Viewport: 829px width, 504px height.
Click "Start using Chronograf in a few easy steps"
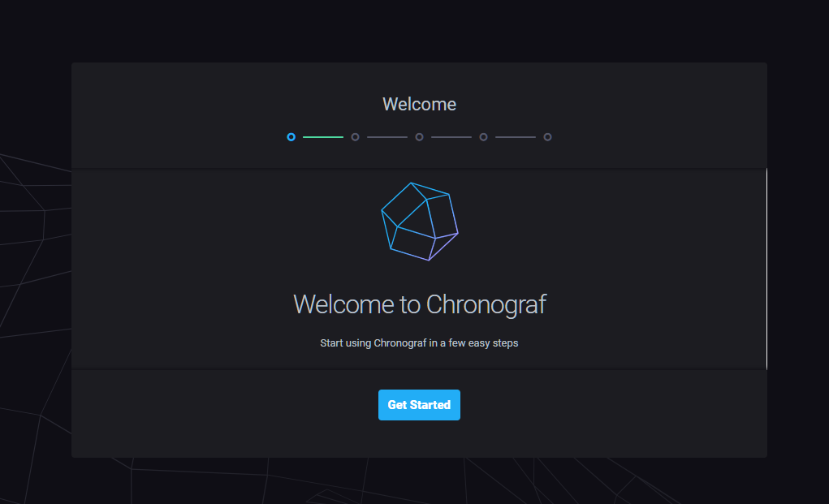coord(419,342)
